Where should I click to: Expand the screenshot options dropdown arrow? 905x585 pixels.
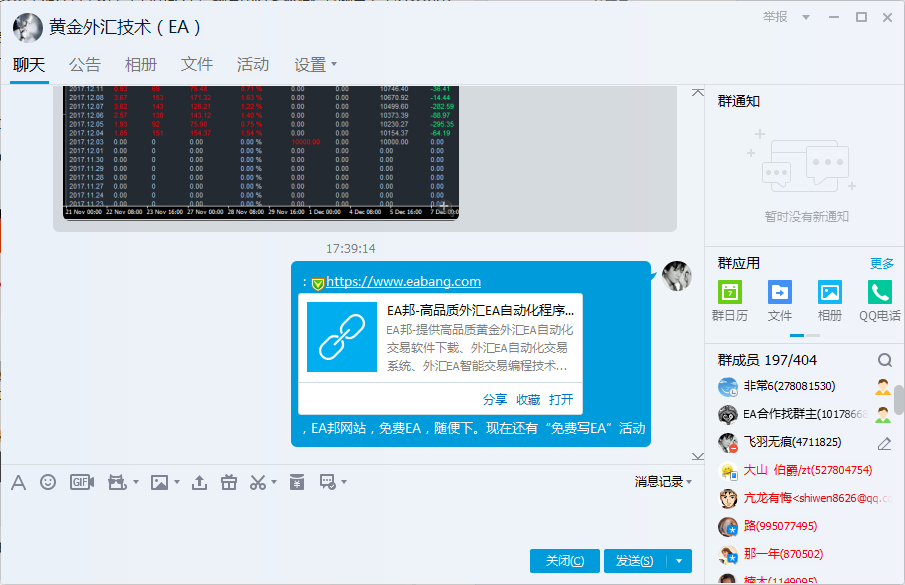[274, 482]
